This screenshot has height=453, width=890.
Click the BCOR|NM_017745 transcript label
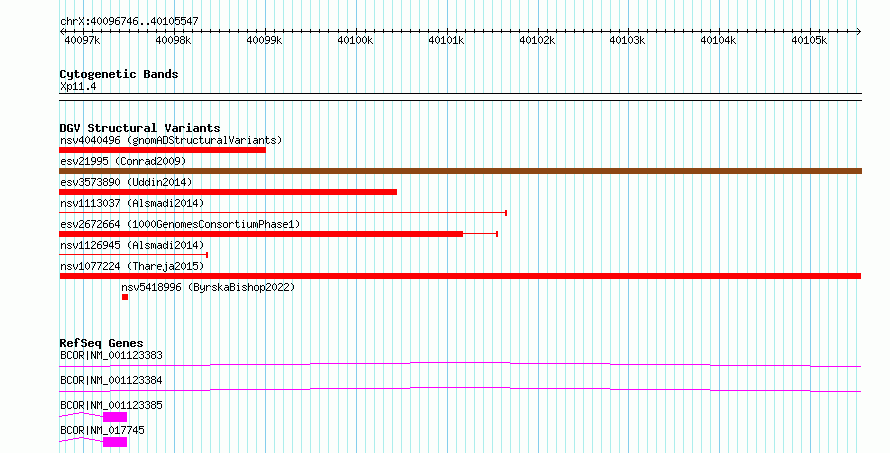click(102, 430)
